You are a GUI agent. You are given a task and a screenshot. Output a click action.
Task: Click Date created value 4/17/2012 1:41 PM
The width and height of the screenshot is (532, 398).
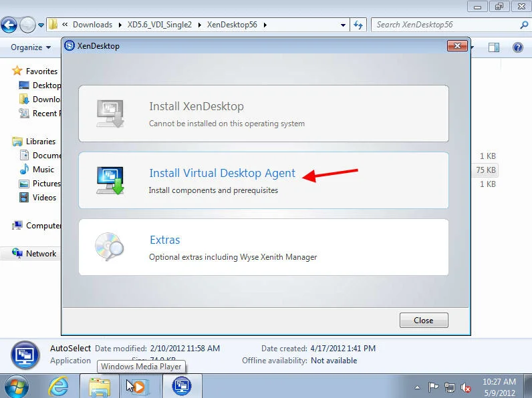click(343, 348)
